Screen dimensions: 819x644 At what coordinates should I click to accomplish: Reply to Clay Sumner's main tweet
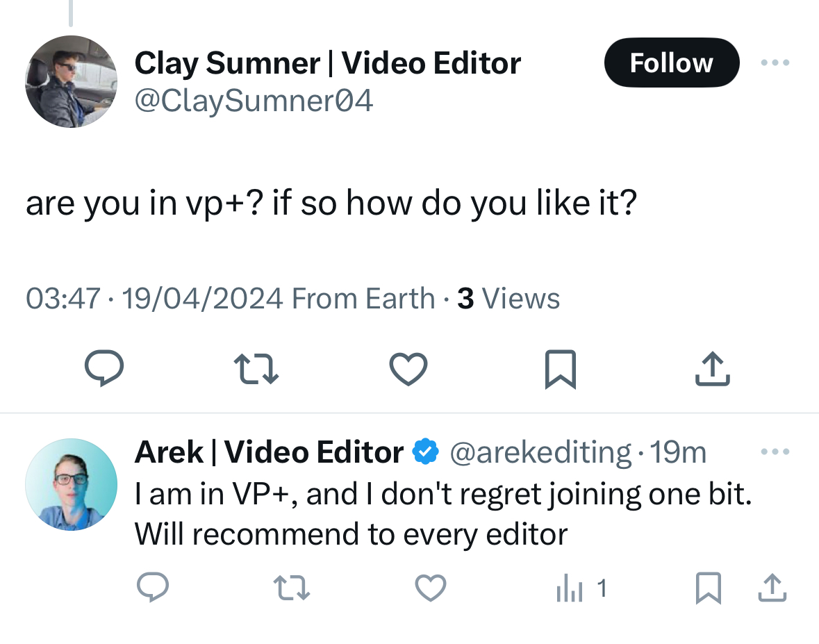tap(104, 368)
